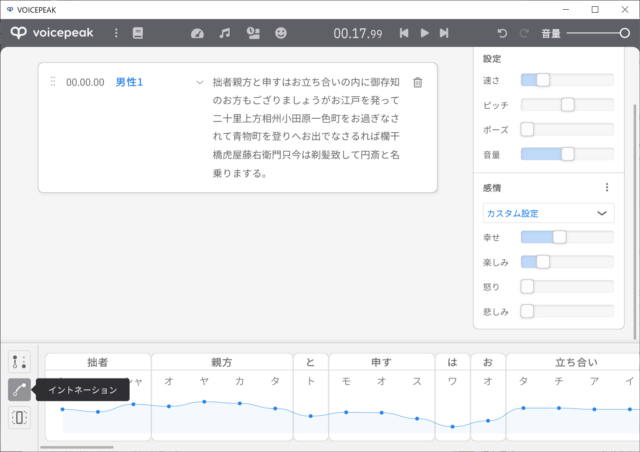Expand the 男性1 narrator dropdown
The image size is (640, 452).
200,82
